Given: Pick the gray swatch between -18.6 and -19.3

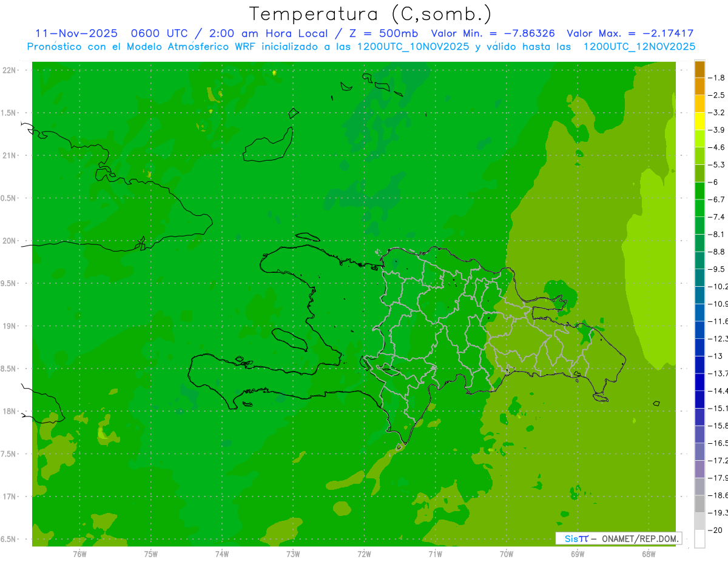Looking at the screenshot, I should [x=699, y=504].
